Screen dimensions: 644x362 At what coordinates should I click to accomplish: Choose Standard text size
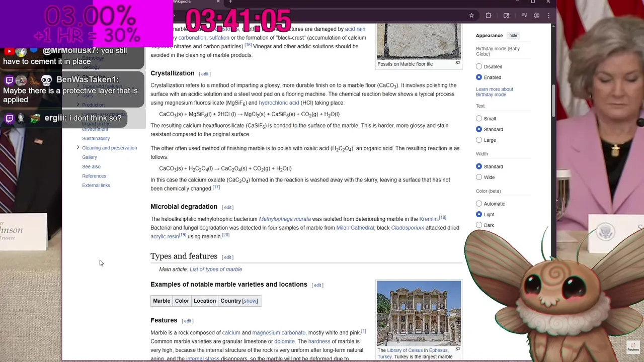[479, 129]
